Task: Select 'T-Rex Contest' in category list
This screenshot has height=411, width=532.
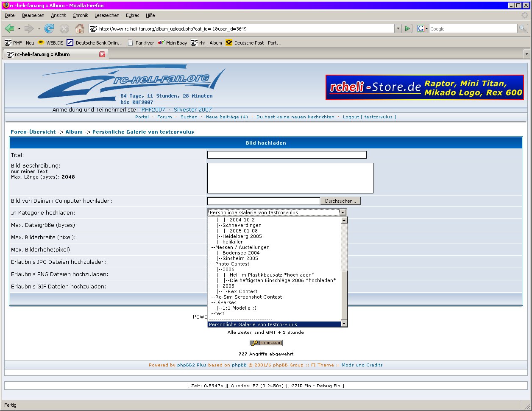Action: coord(240,291)
